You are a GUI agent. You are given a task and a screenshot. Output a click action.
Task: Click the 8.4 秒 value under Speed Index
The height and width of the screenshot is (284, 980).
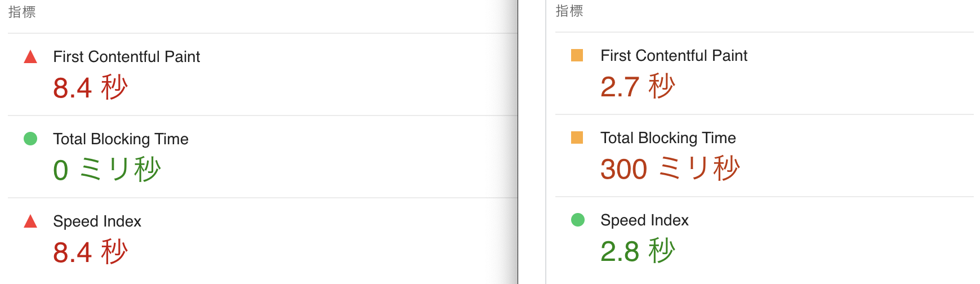pyautogui.click(x=90, y=252)
